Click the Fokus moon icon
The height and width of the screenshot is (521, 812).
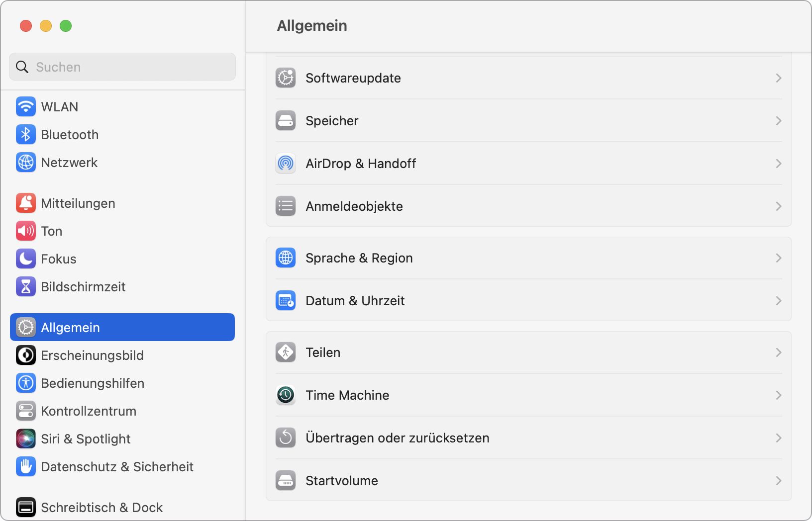(25, 259)
